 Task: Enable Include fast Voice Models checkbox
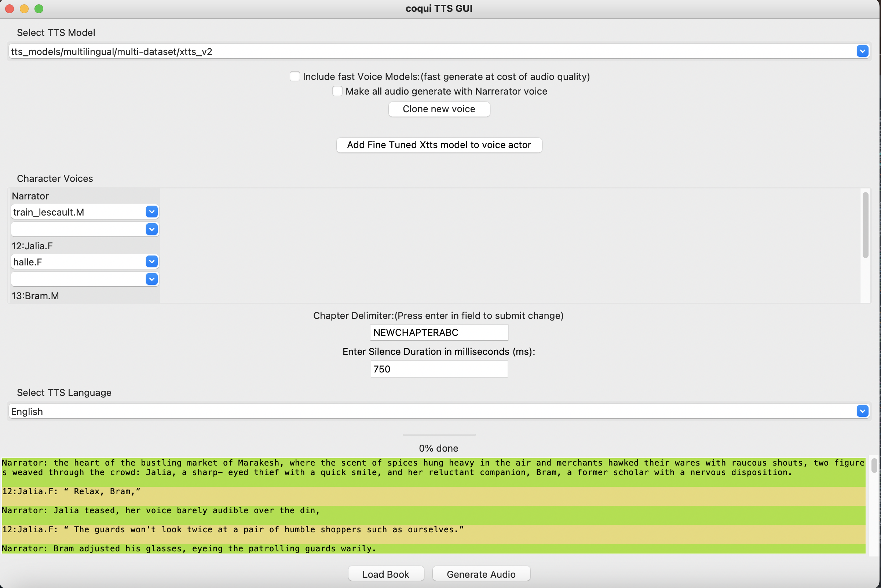point(295,77)
